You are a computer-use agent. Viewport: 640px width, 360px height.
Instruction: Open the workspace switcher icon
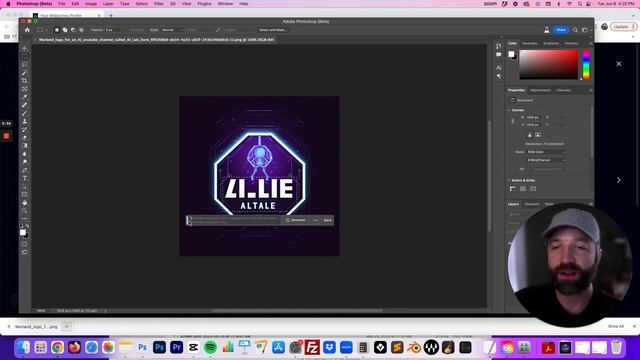pyautogui.click(x=585, y=30)
